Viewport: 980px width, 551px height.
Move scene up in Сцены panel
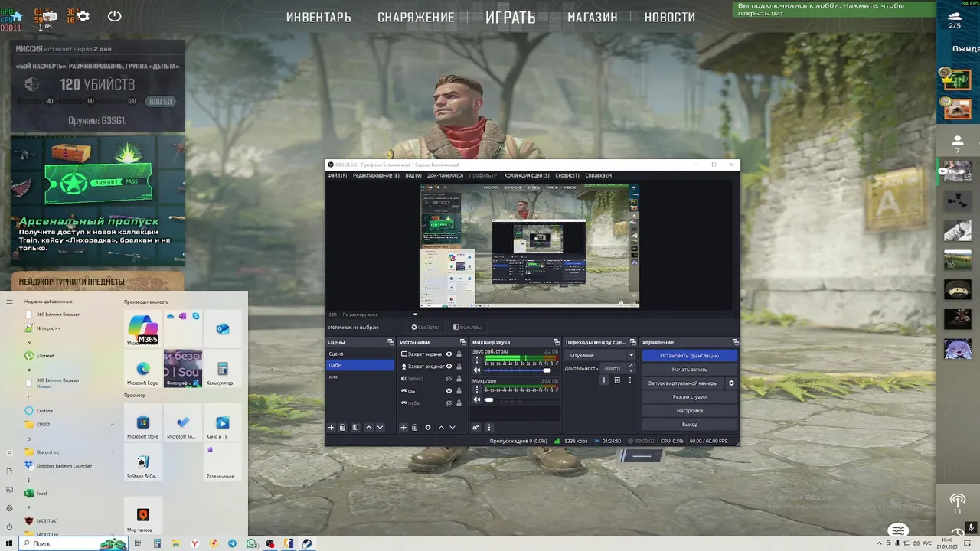pos(368,428)
